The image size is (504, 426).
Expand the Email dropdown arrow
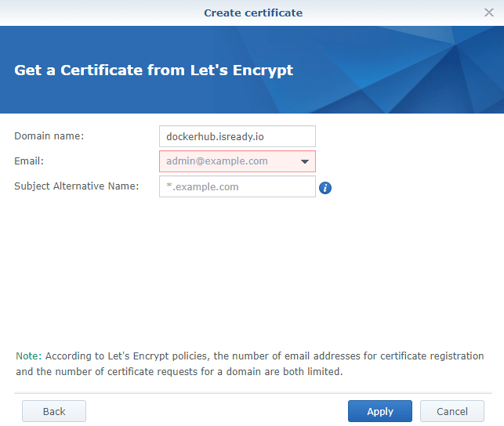tap(304, 162)
